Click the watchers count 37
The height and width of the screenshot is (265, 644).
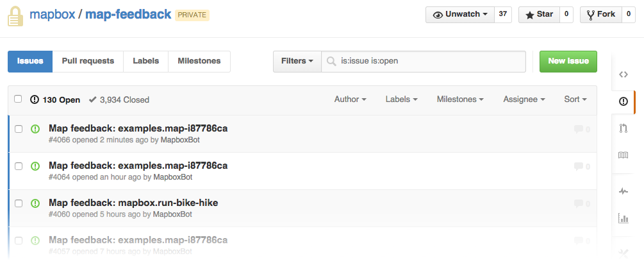click(x=503, y=14)
